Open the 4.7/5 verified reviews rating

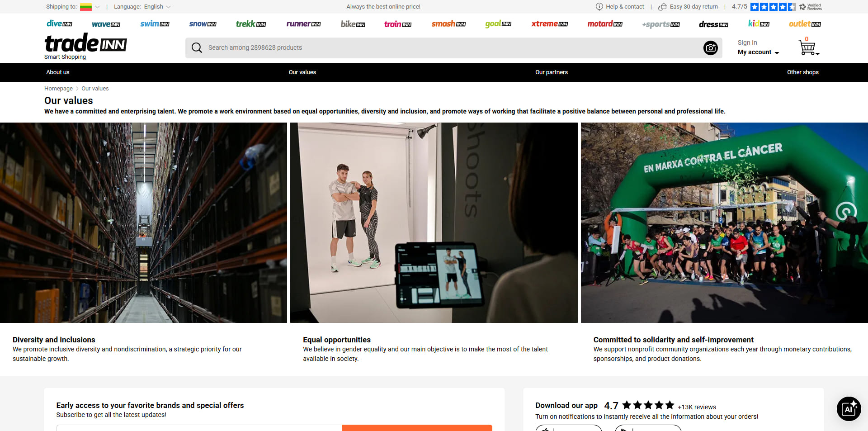(777, 7)
